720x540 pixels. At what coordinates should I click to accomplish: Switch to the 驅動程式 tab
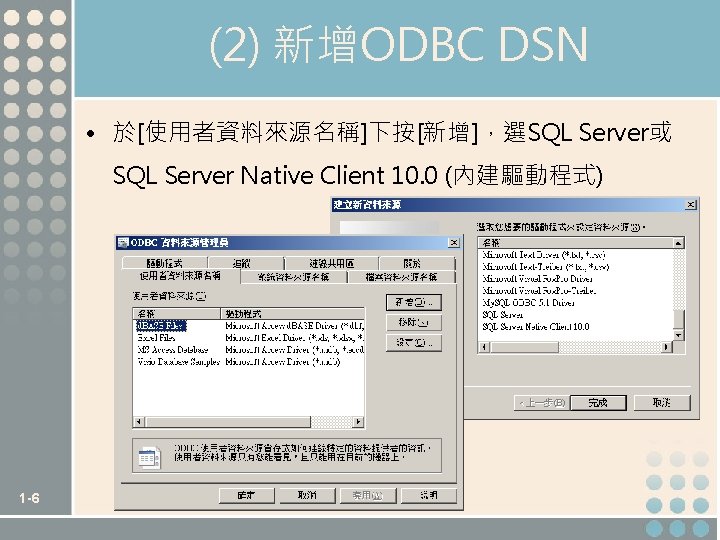164,264
